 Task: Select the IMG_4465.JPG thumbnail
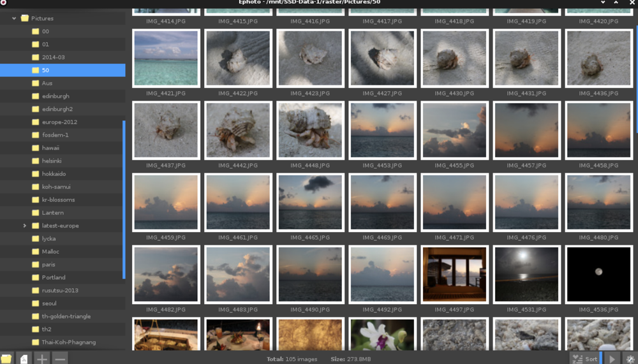(311, 202)
